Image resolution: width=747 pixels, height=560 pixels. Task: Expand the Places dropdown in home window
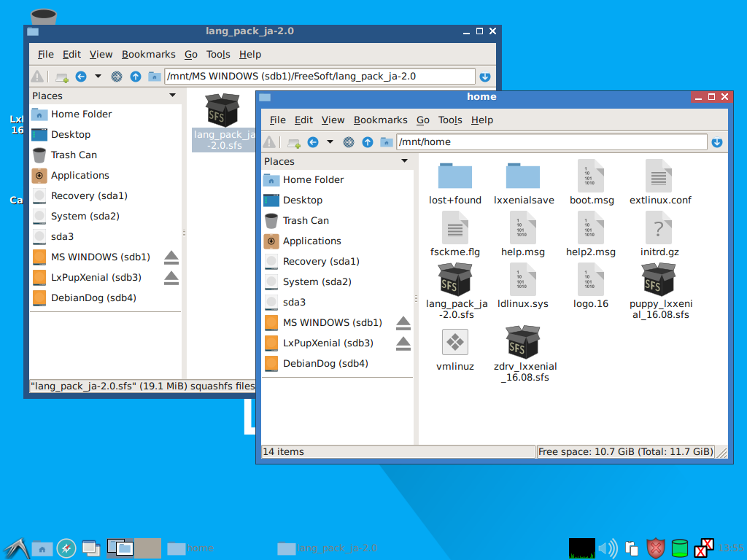coord(404,161)
